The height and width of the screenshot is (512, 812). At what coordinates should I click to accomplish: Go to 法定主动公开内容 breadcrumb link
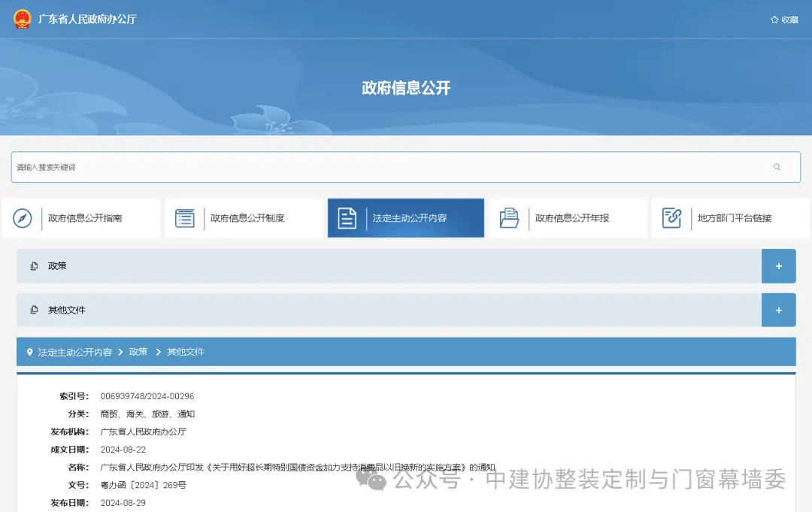click(74, 352)
